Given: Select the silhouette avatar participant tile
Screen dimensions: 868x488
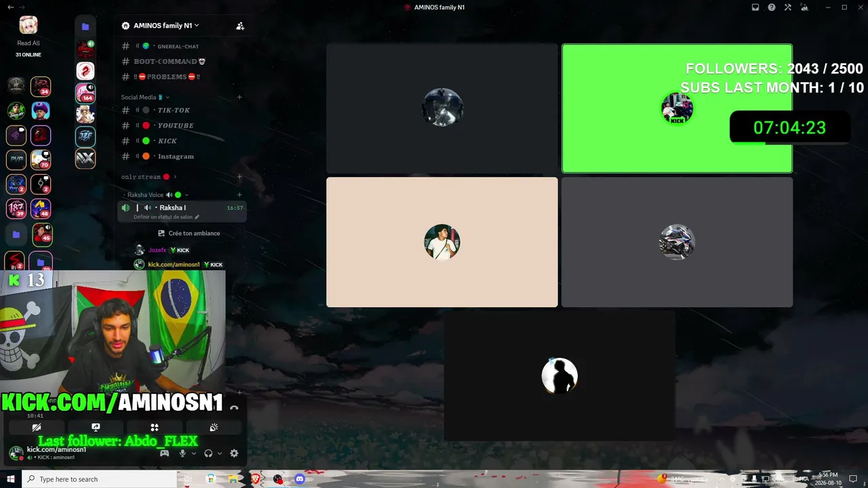Looking at the screenshot, I should [559, 376].
